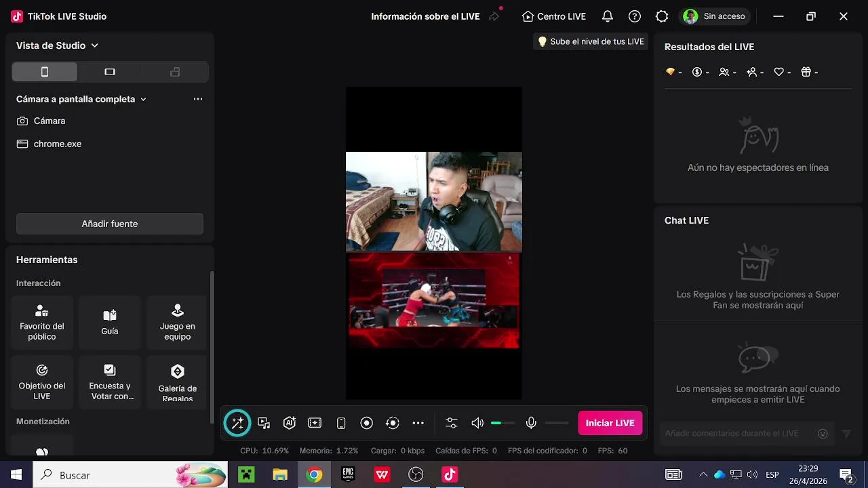This screenshot has height=488, width=868.
Task: Click Añadir fuente button
Action: [x=110, y=224]
